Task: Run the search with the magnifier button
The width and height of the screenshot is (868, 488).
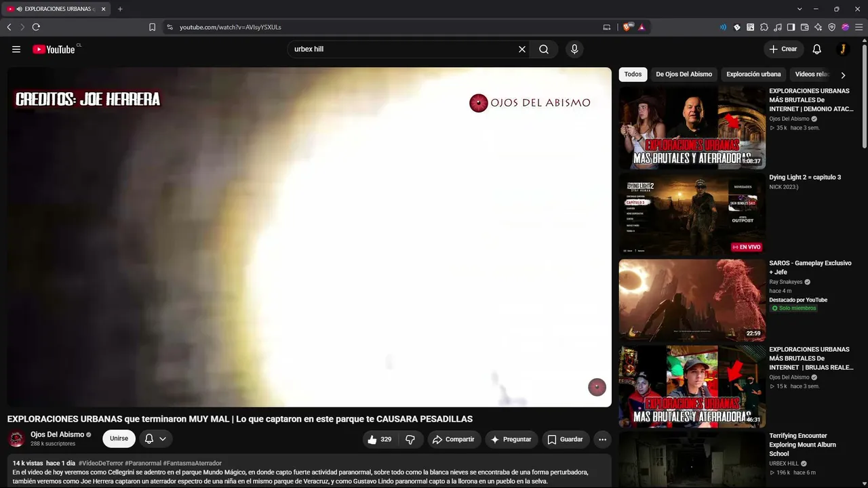Action: [x=544, y=49]
